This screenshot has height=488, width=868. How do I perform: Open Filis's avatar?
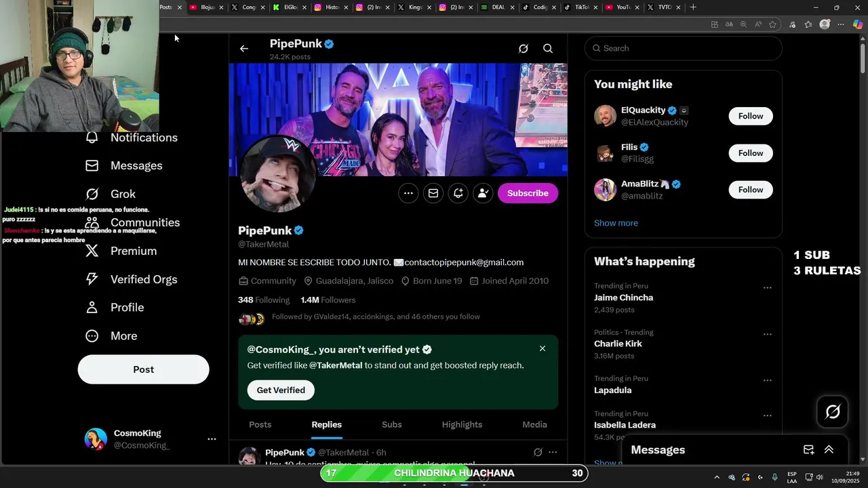[x=605, y=153]
